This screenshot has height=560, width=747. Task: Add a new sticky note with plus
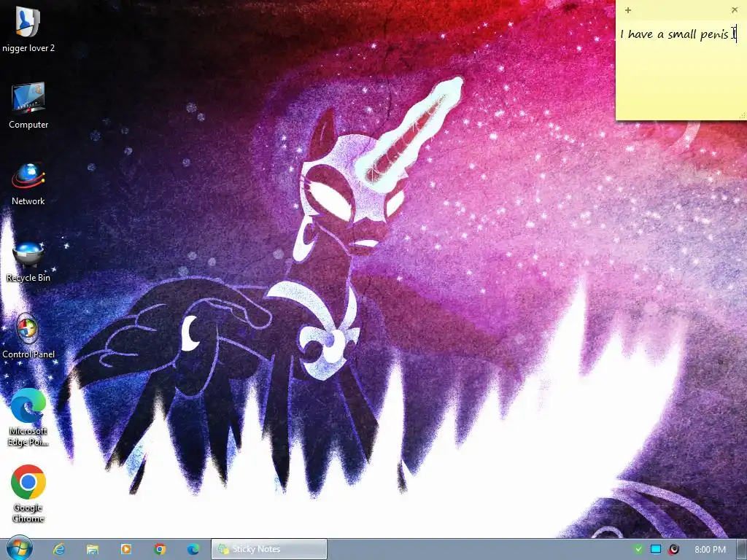628,10
